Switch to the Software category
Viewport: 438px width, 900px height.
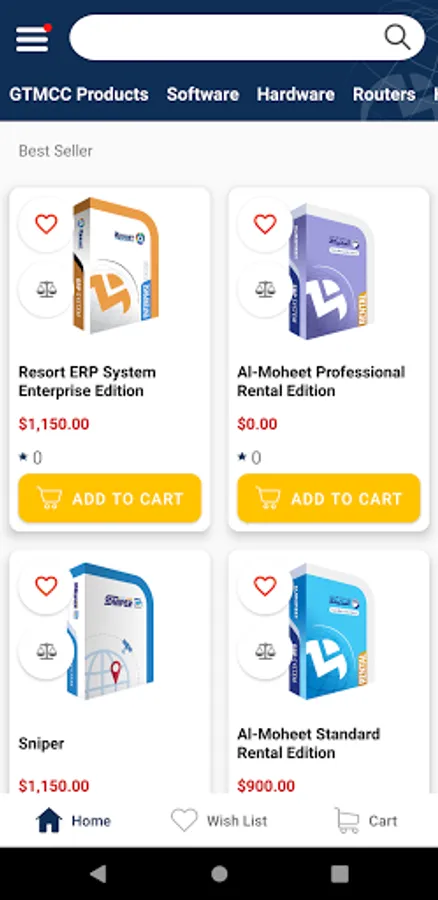203,94
